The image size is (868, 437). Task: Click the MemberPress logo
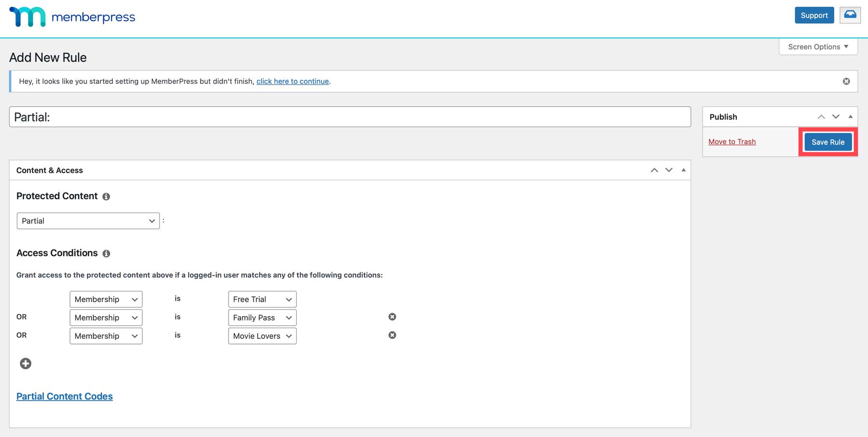[x=72, y=17]
